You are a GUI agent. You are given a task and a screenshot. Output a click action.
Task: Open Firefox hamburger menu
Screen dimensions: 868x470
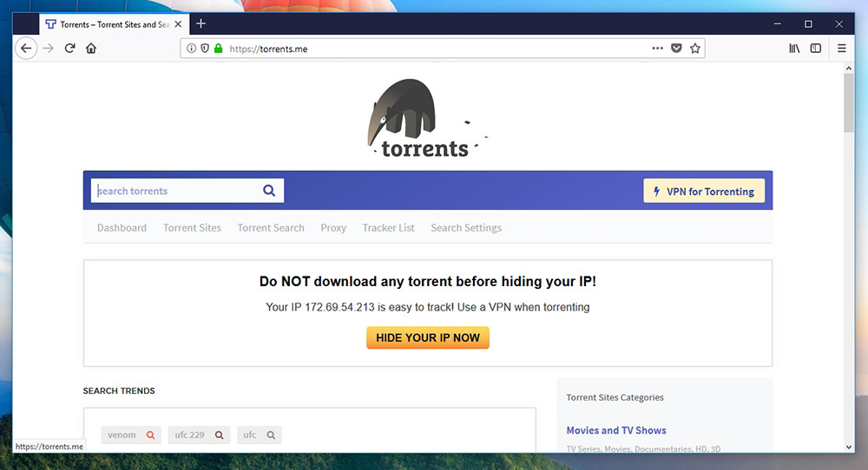pyautogui.click(x=841, y=48)
